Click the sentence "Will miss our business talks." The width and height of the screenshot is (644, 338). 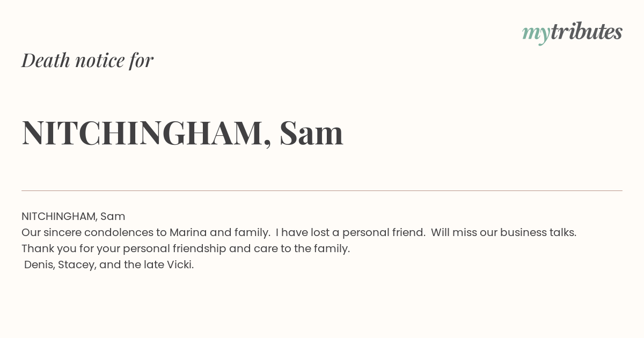(x=503, y=232)
